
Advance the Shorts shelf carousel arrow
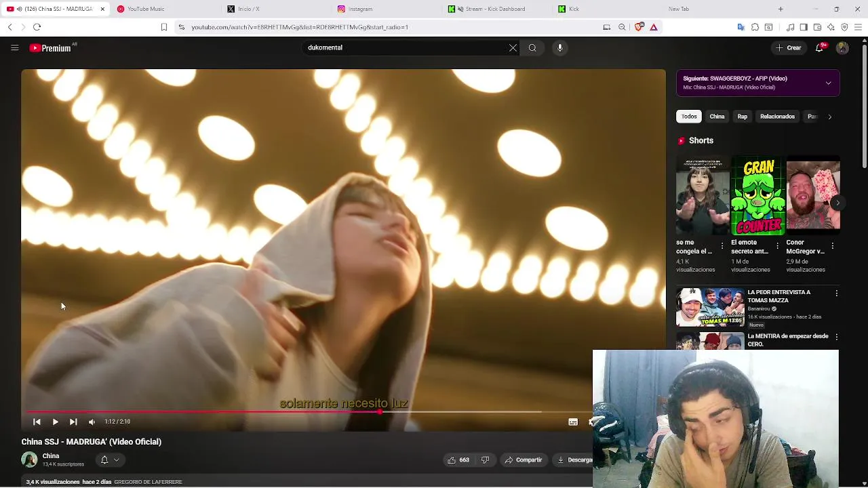[x=837, y=203]
